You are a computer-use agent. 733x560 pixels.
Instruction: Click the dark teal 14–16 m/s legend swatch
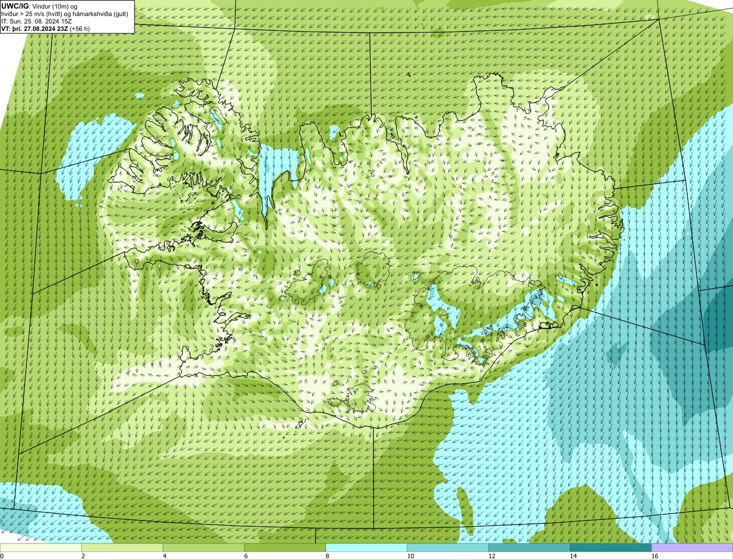tap(610, 547)
